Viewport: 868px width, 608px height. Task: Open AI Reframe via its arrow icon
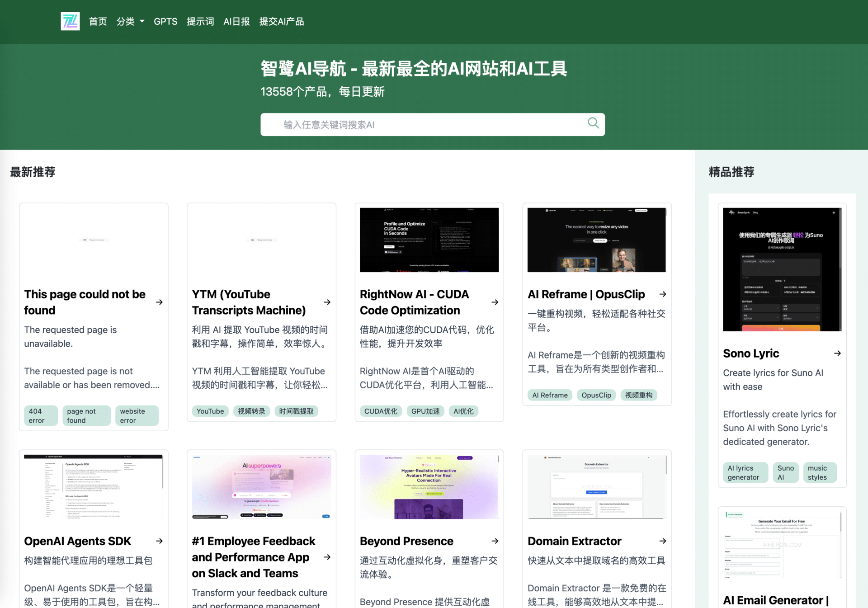662,294
